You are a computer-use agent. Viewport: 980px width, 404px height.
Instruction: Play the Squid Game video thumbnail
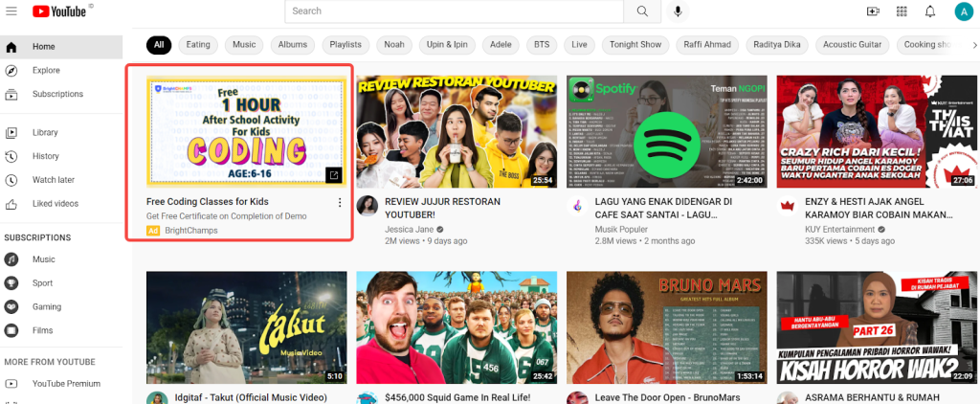pyautogui.click(x=457, y=327)
